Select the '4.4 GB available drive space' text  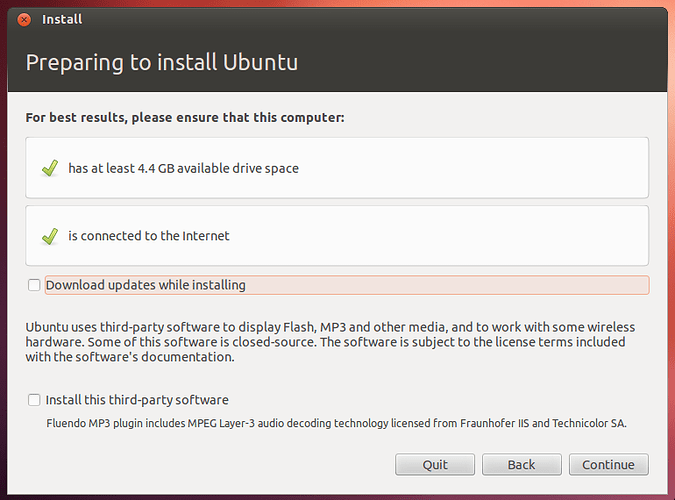[x=183, y=168]
